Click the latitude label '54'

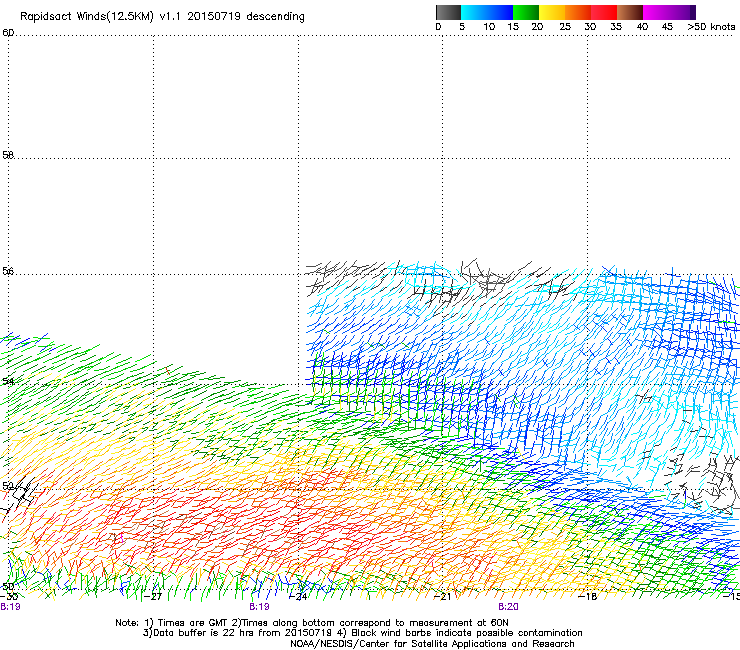click(8, 381)
